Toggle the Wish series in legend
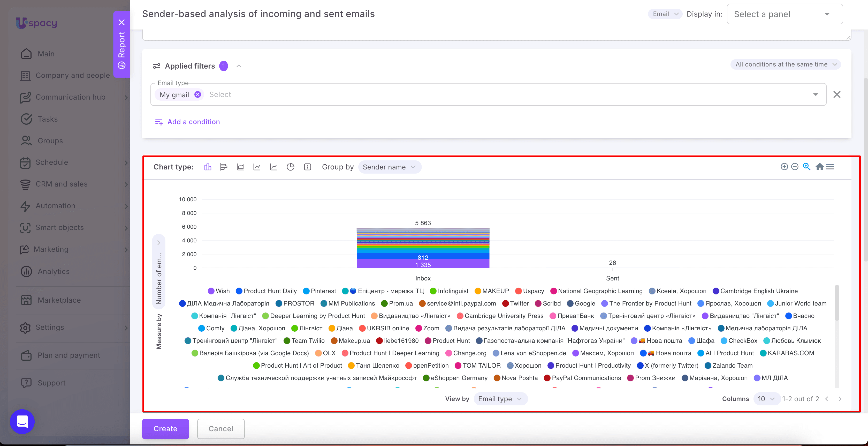Viewport: 868px width, 446px height. click(x=219, y=291)
